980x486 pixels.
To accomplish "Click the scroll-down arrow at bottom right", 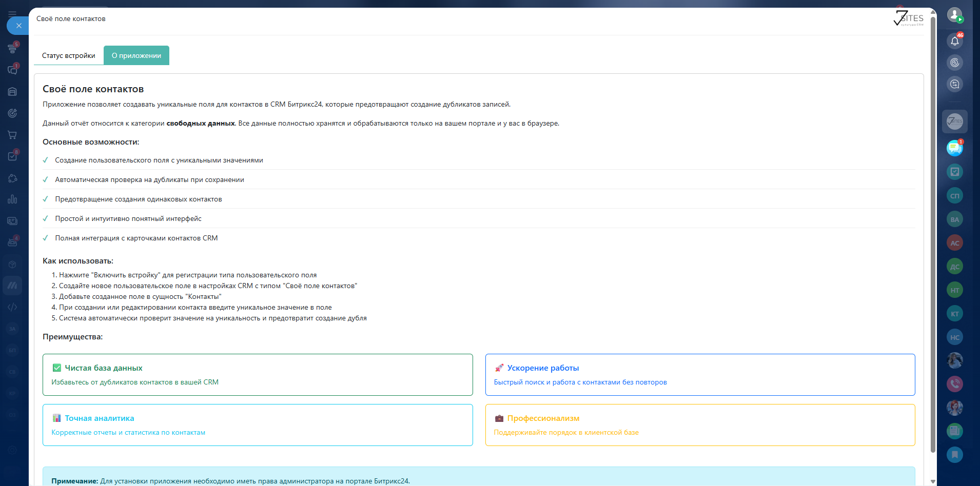I will pyautogui.click(x=933, y=481).
